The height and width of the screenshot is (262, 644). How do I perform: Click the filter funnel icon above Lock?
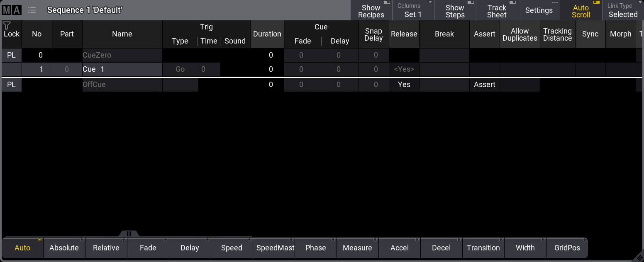point(7,26)
